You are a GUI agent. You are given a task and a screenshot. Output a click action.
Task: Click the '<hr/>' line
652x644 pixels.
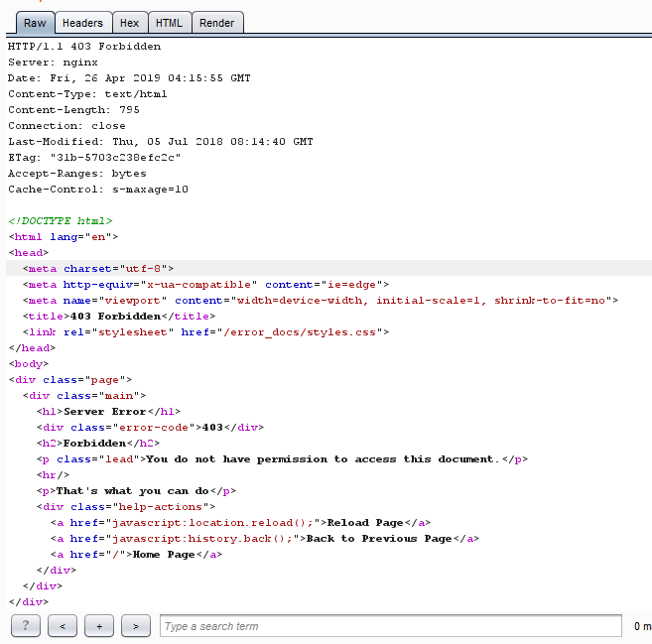point(53,474)
